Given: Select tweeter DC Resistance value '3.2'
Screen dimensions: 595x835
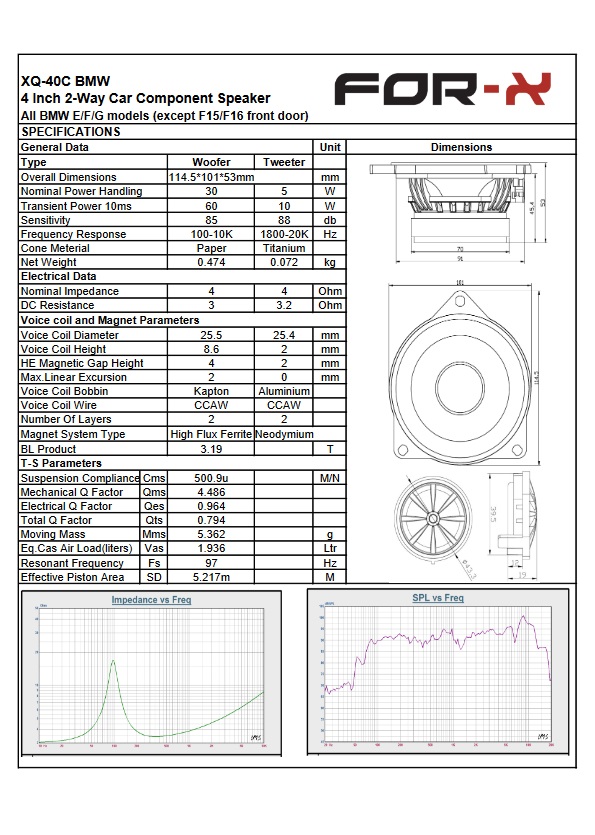Looking at the screenshot, I should click(x=284, y=305).
